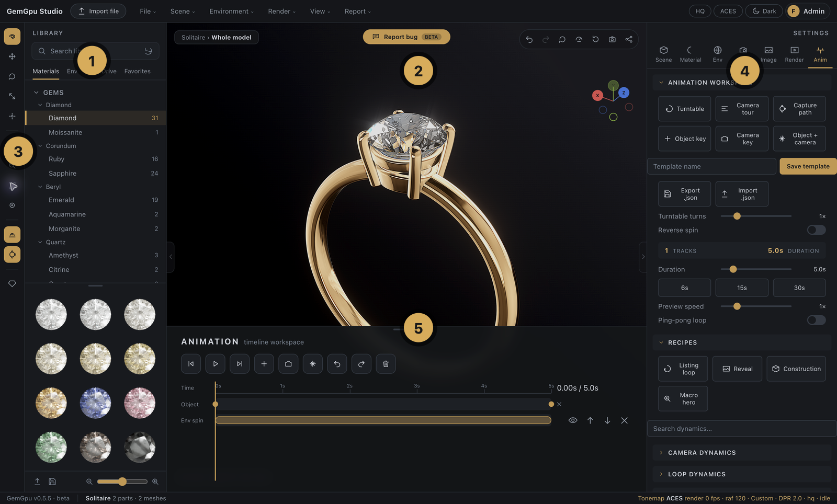The width and height of the screenshot is (837, 504).
Task: Add a keyframe with the plus button
Action: coord(264,364)
